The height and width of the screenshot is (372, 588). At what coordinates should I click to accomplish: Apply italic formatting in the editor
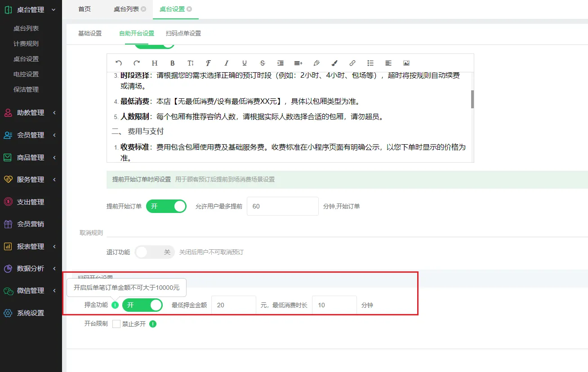[227, 63]
